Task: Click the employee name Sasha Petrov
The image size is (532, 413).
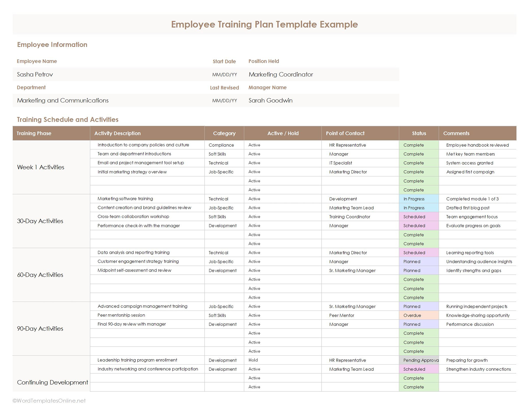Action: [x=35, y=74]
